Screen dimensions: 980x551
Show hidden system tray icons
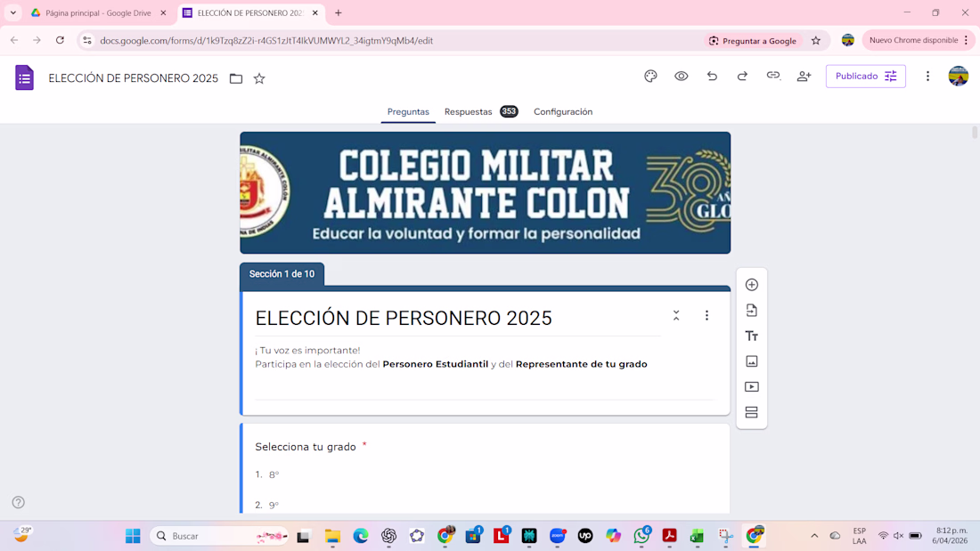(x=814, y=536)
